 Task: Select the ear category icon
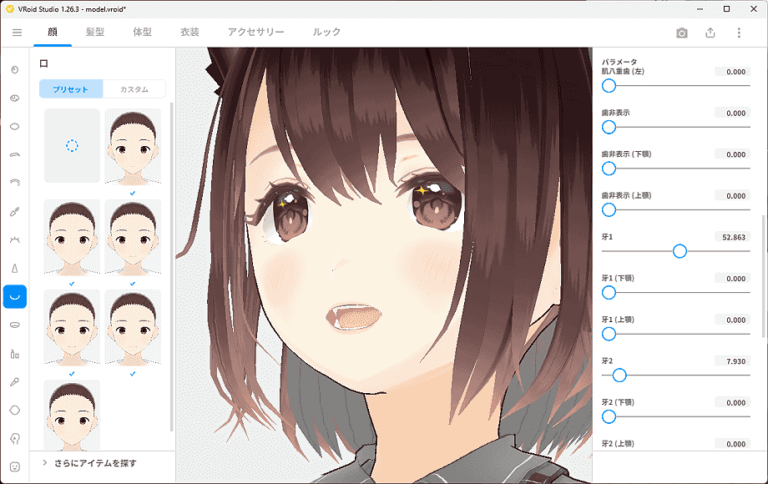click(15, 438)
